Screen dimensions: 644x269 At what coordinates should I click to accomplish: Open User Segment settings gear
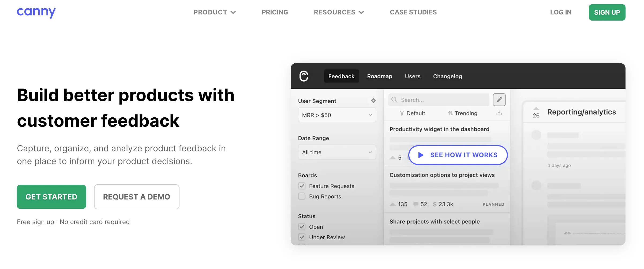373,101
